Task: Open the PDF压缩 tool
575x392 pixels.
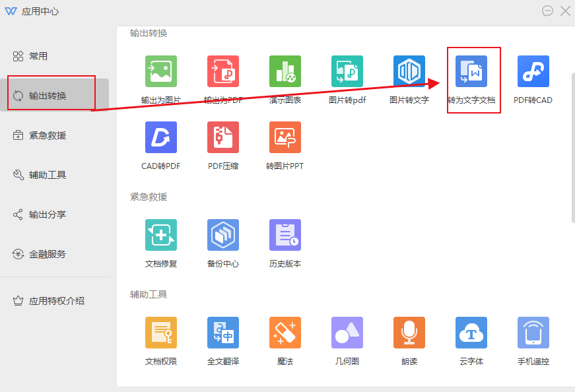Action: 223,137
